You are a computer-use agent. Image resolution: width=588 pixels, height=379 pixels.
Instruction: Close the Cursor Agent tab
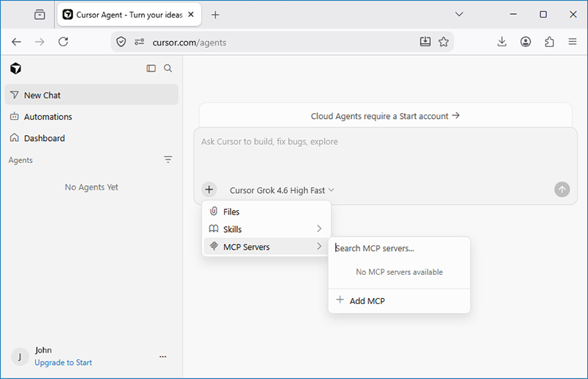tap(191, 15)
